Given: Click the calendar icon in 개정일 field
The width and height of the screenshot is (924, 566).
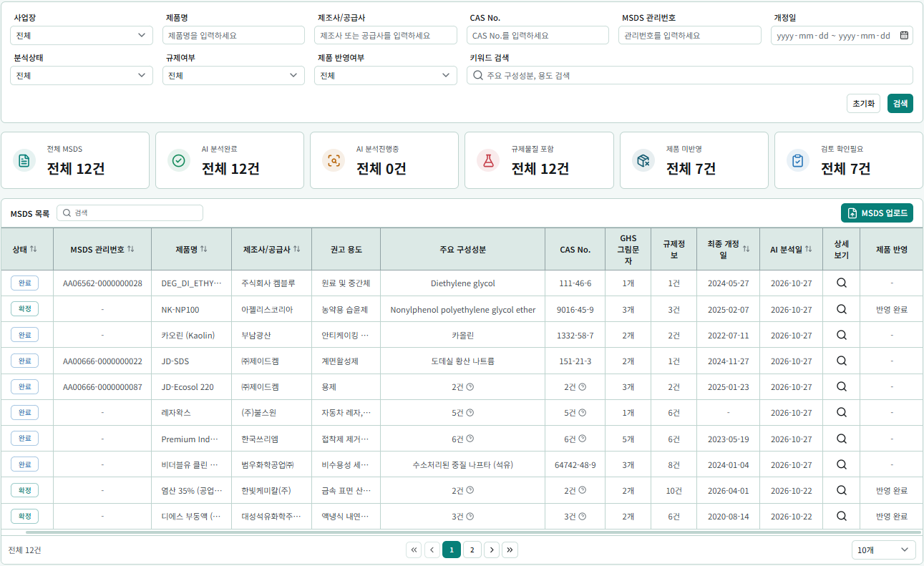Looking at the screenshot, I should click(x=903, y=35).
